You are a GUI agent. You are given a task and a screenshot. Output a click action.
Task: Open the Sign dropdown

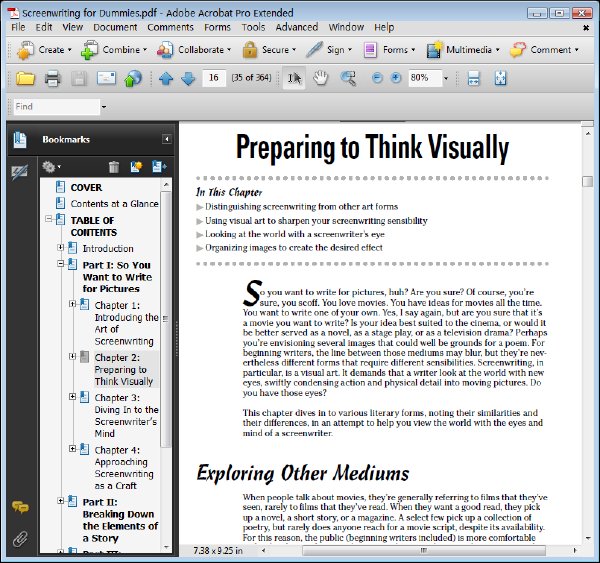tap(329, 50)
